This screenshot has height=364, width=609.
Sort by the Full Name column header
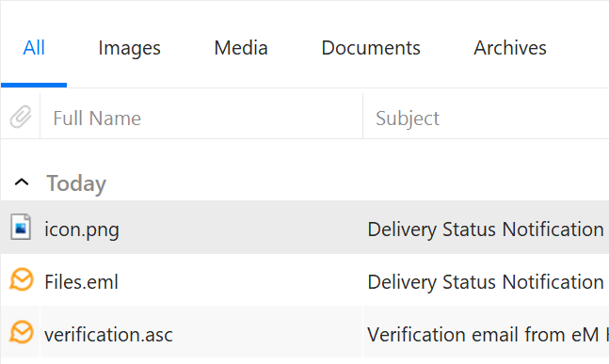pos(97,118)
